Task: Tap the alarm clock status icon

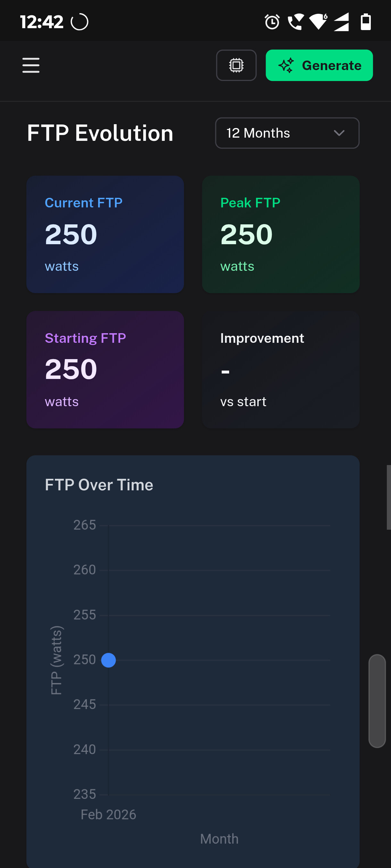Action: (x=272, y=22)
